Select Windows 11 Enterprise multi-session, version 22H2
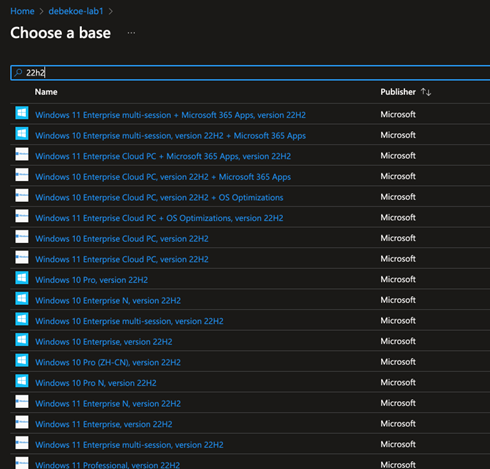The width and height of the screenshot is (490, 469). pos(129,445)
